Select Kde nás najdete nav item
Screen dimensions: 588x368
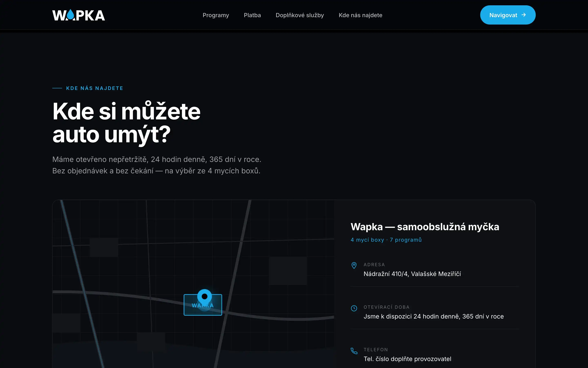tap(360, 15)
